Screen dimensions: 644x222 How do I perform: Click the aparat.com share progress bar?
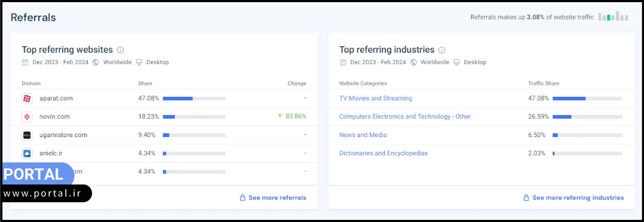[x=194, y=98]
